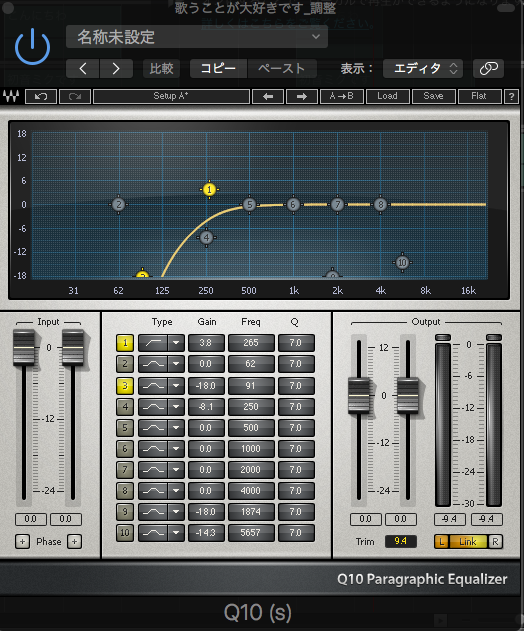This screenshot has height=631, width=524.
Task: Open band 2 filter type dropdown arrow
Action: tap(176, 364)
